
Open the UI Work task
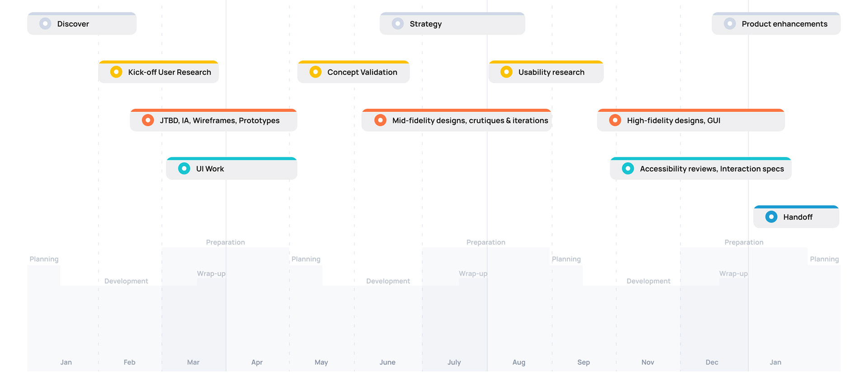(231, 169)
